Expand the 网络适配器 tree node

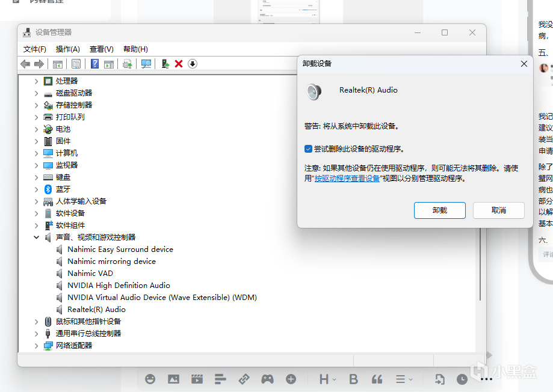pyautogui.click(x=36, y=346)
